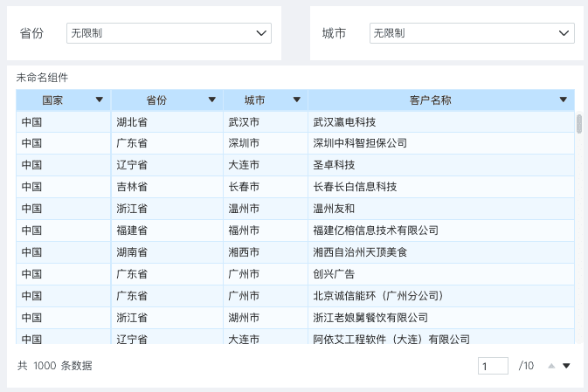Select the 湖北省 province cell
The image size is (588, 392).
(x=131, y=121)
